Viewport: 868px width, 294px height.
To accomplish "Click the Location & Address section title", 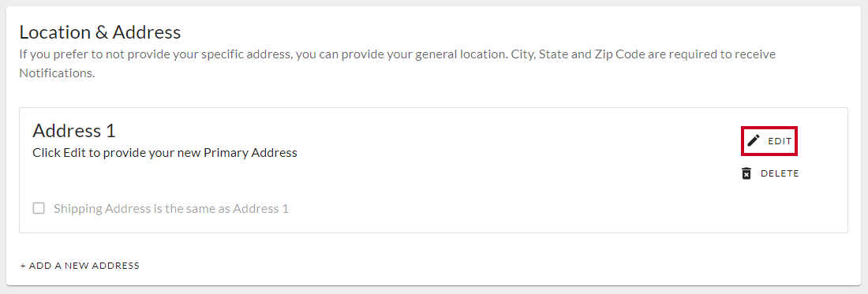I will pyautogui.click(x=100, y=32).
